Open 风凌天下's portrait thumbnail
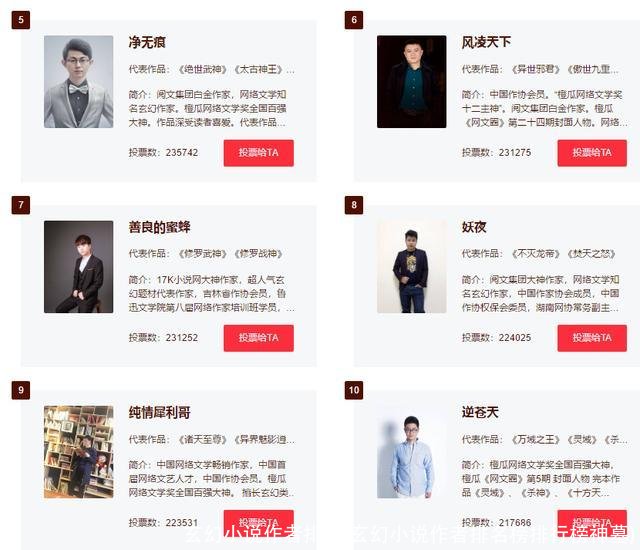Image resolution: width=640 pixels, height=550 pixels. (411, 82)
